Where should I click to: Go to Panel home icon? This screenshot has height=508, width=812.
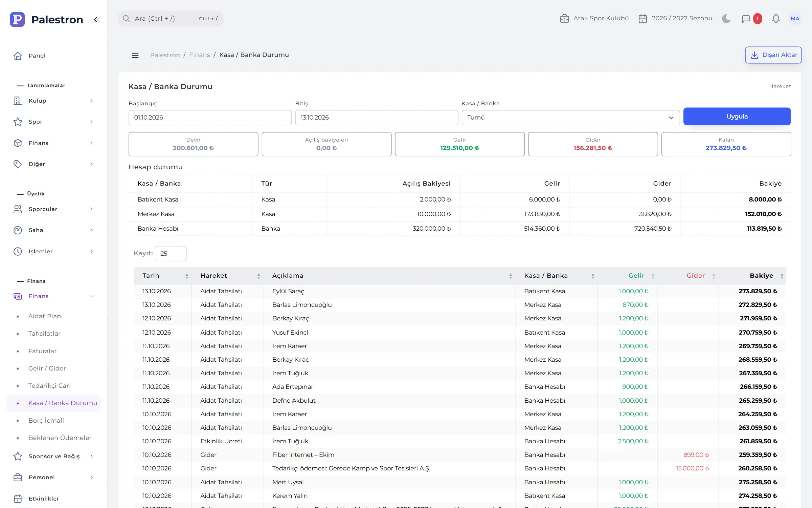click(18, 56)
